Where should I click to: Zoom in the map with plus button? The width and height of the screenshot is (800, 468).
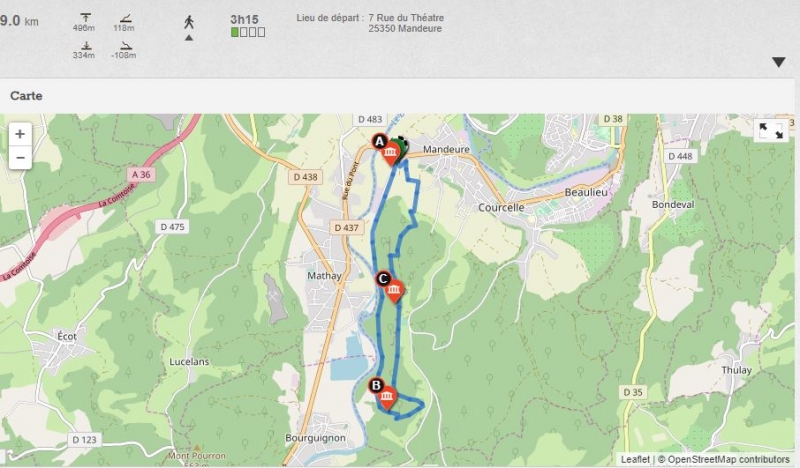[20, 134]
